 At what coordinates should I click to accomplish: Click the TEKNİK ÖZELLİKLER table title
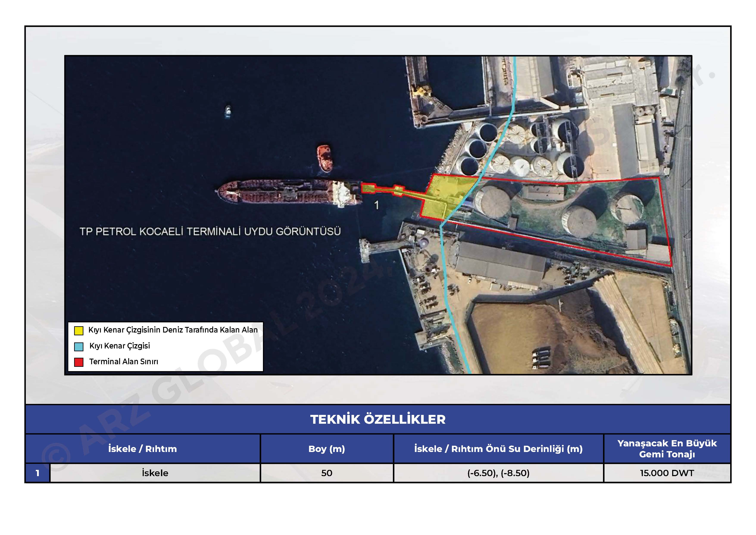[378, 419]
